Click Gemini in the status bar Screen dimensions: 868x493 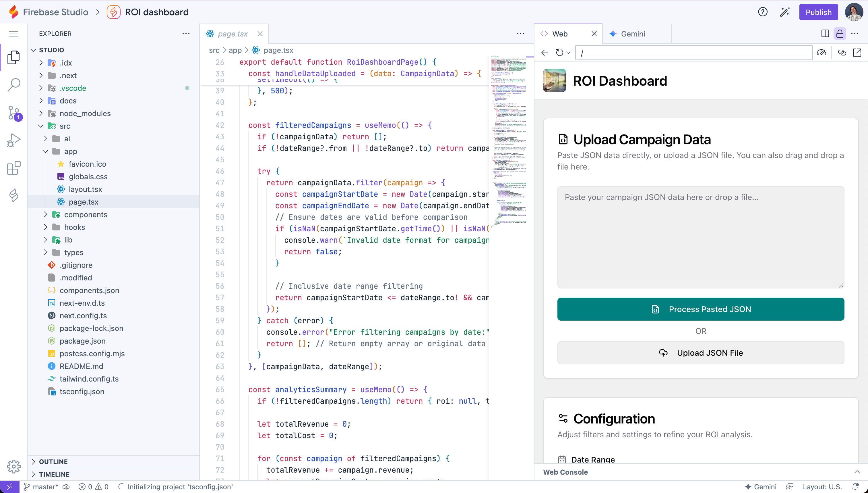point(760,487)
